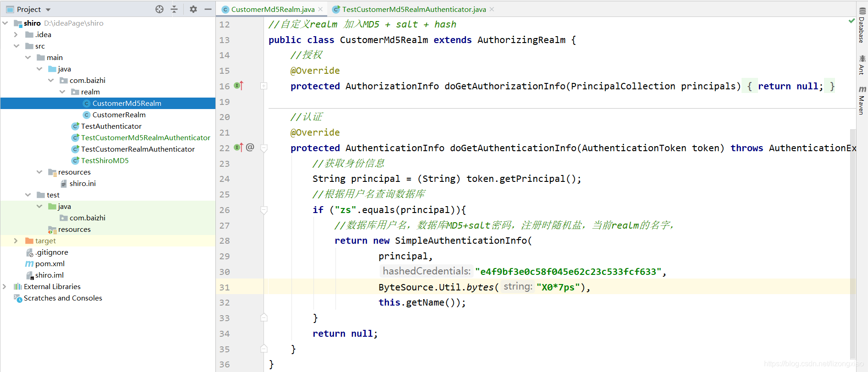Collapse the shiro project root node

coord(5,23)
